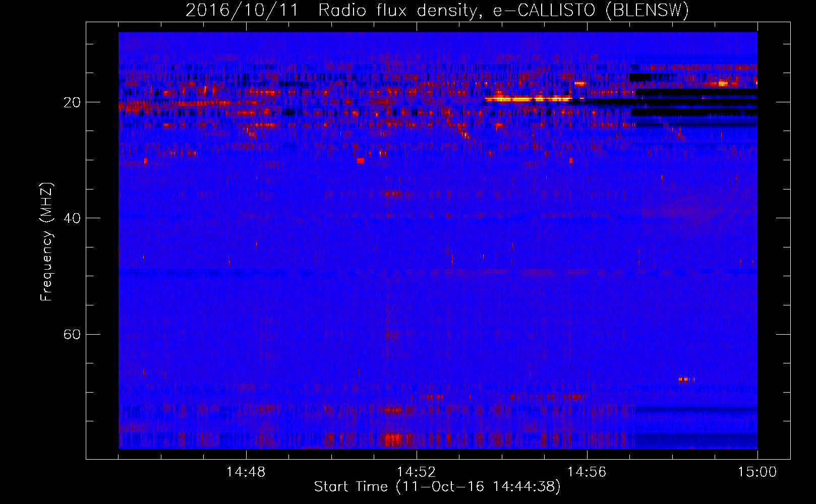This screenshot has width=816, height=504.
Task: Click the '15:00' time tick label
Action: (757, 472)
